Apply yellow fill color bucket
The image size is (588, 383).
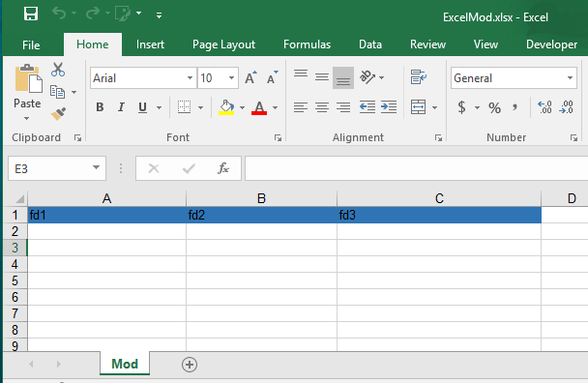pyautogui.click(x=226, y=107)
